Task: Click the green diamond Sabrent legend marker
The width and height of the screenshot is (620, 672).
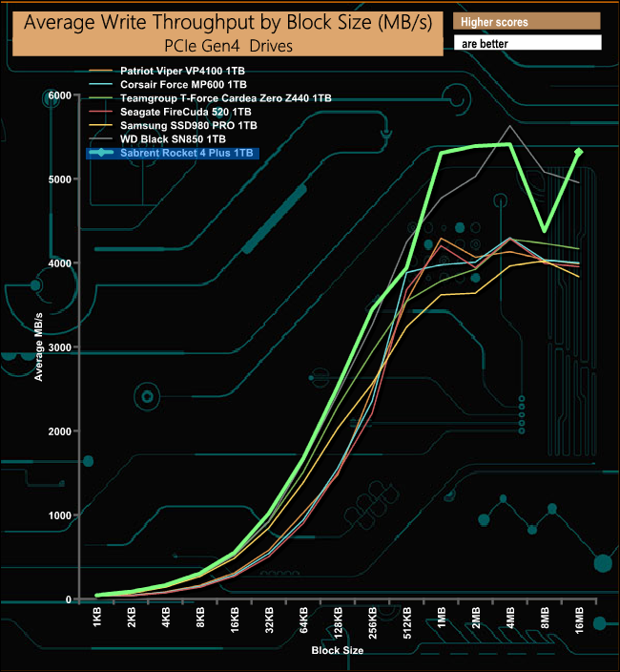Action: pos(101,153)
